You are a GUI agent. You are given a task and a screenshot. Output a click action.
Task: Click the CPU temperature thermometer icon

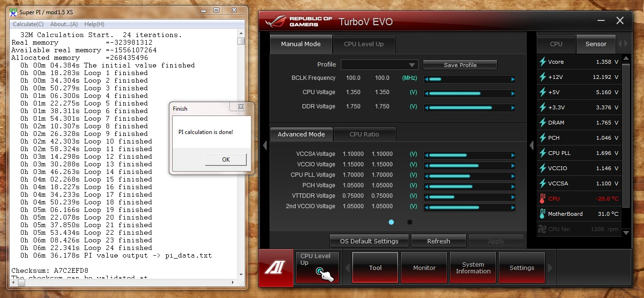click(542, 199)
